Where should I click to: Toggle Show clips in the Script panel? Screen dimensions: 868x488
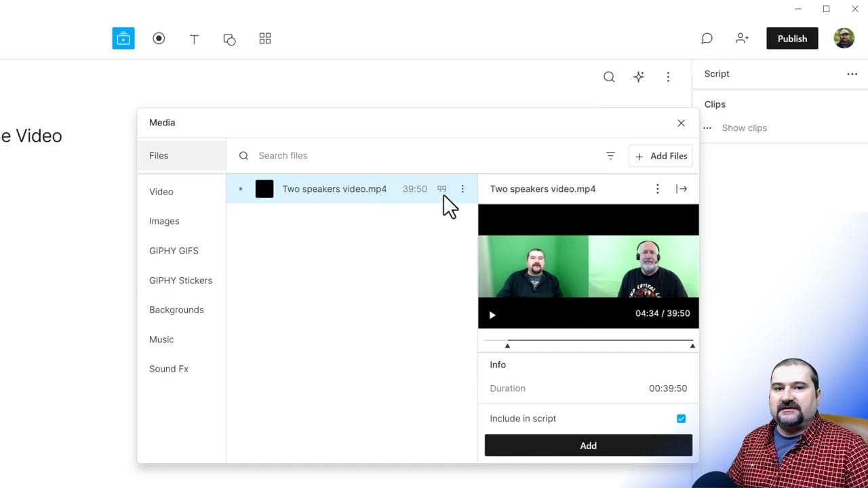coord(744,127)
